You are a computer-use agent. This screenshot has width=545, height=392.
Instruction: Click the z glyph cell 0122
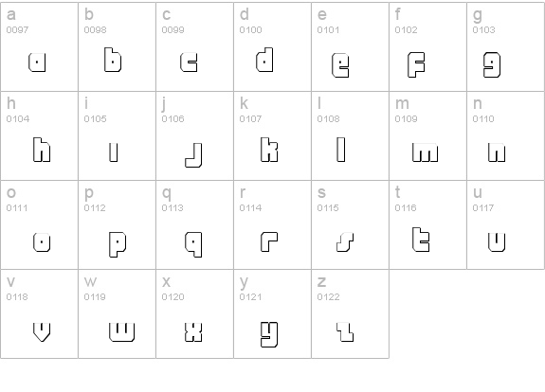(x=351, y=313)
